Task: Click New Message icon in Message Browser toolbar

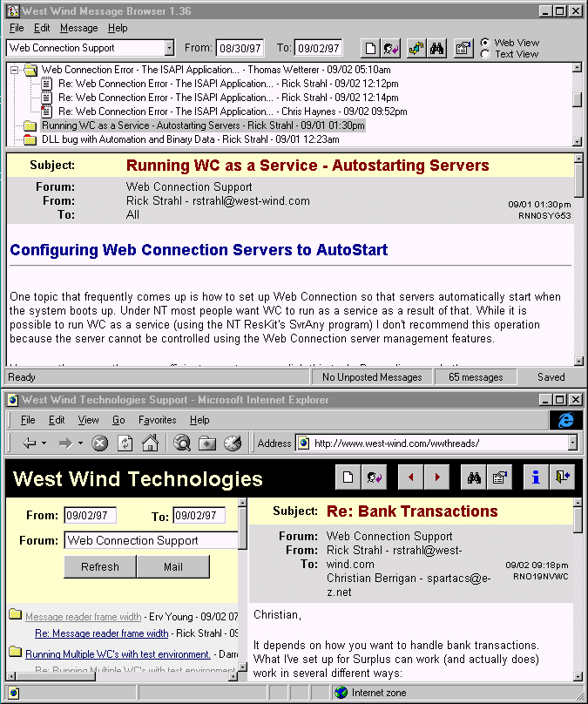Action: click(x=370, y=48)
